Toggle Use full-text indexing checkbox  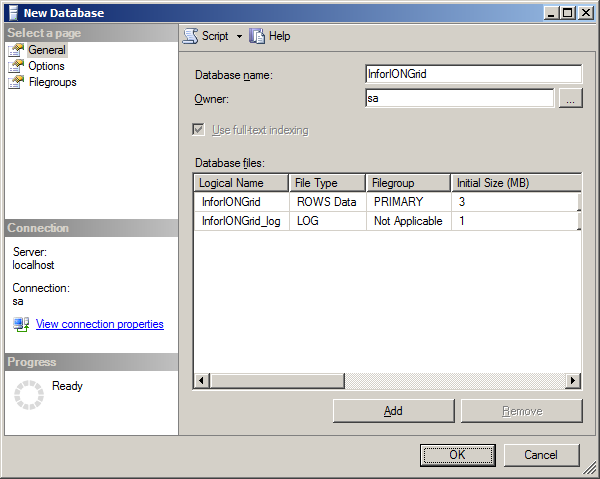[x=198, y=130]
